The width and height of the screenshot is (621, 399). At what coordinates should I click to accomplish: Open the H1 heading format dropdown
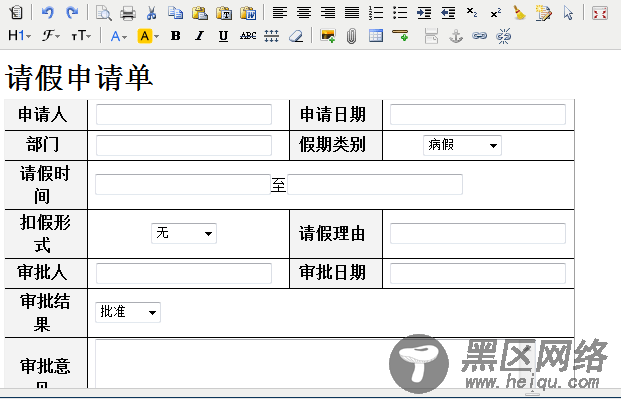click(19, 36)
